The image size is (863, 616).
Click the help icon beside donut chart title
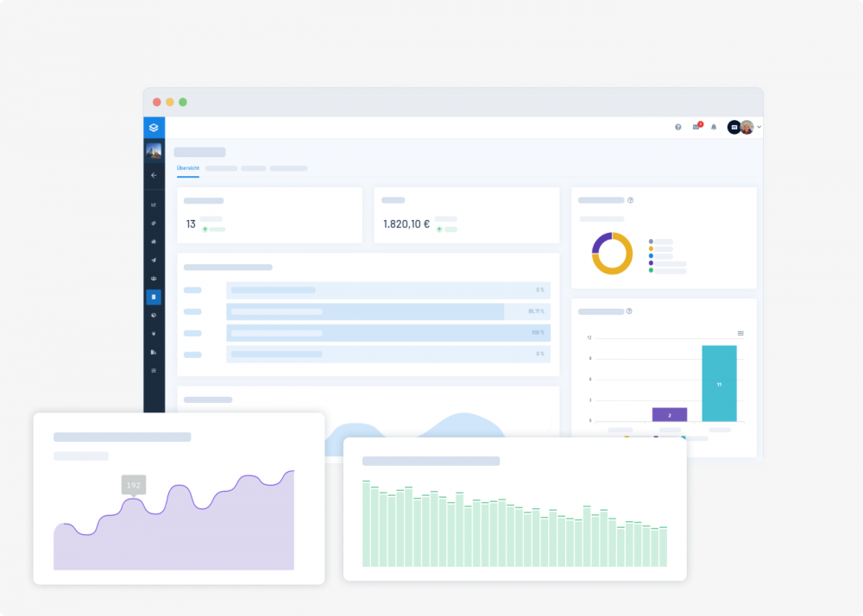point(631,200)
